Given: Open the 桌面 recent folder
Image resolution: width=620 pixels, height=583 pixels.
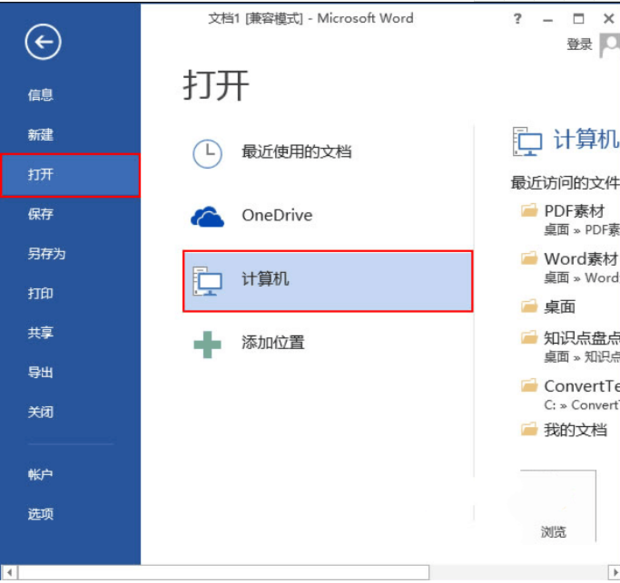Looking at the screenshot, I should 560,307.
